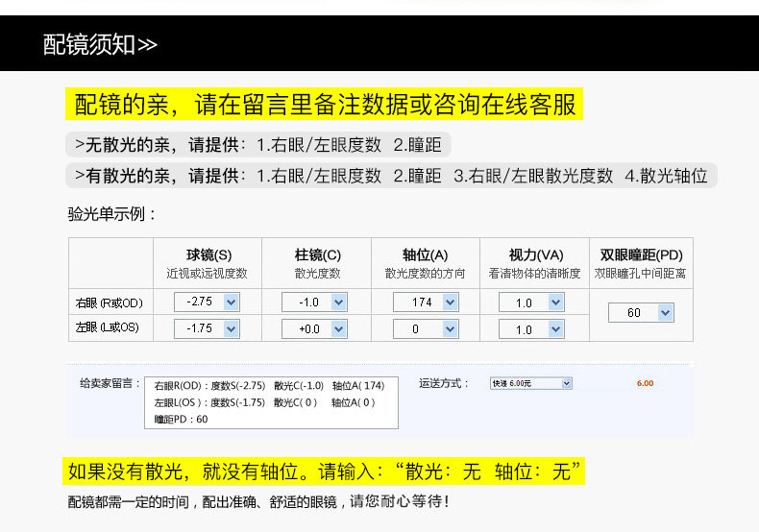Open left eye cylinder dropdown showing +0.0
Image resolution: width=759 pixels, height=532 pixels.
point(314,328)
